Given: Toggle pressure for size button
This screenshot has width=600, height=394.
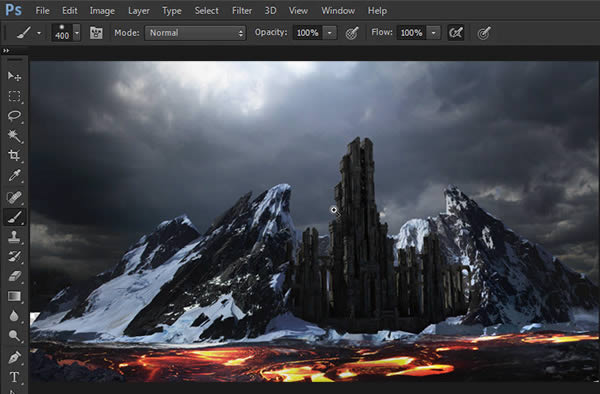Looking at the screenshot, I should [x=484, y=33].
